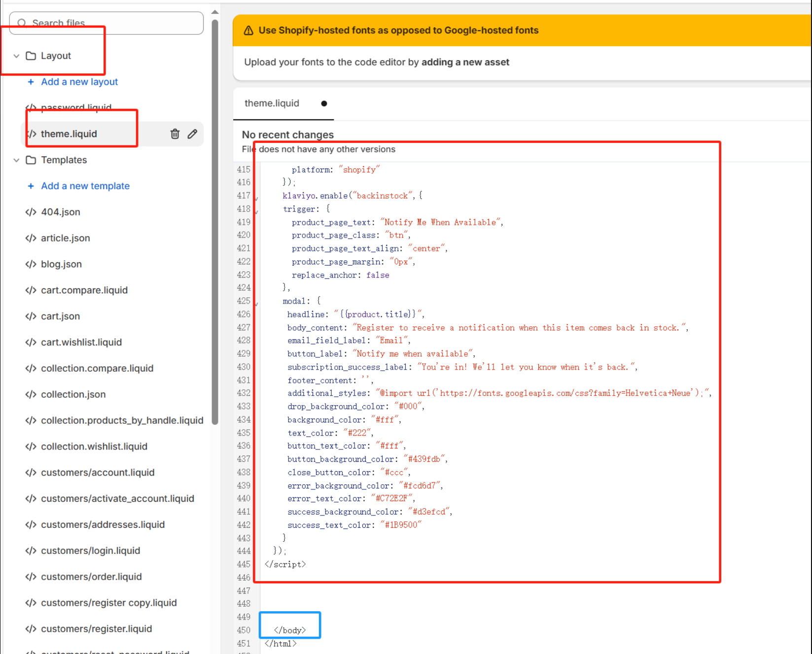Click the Add a new layout link
This screenshot has height=654, width=812.
[x=79, y=82]
